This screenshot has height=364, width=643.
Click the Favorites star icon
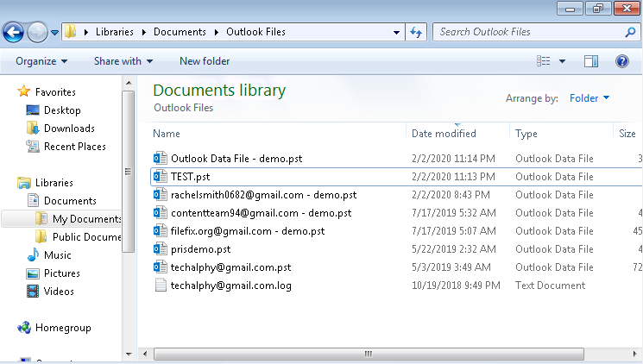click(24, 91)
